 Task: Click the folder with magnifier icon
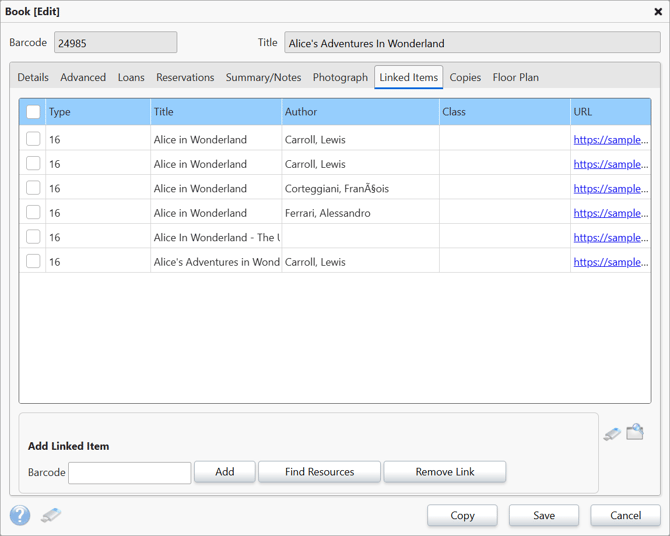(635, 432)
